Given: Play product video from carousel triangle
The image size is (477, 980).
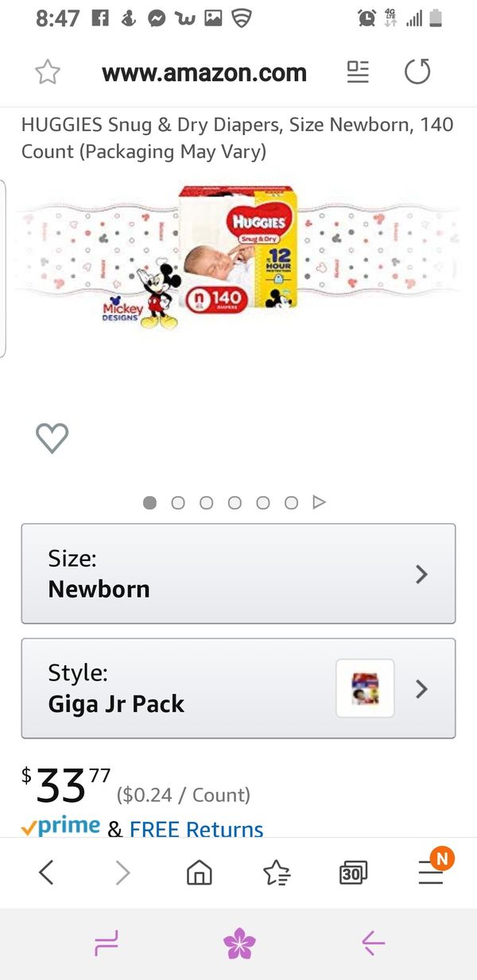Looking at the screenshot, I should tap(319, 502).
